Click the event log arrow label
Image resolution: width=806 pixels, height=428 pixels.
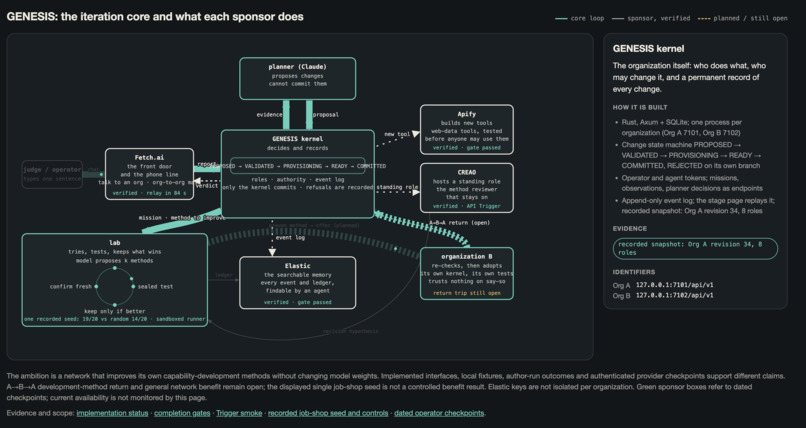290,237
